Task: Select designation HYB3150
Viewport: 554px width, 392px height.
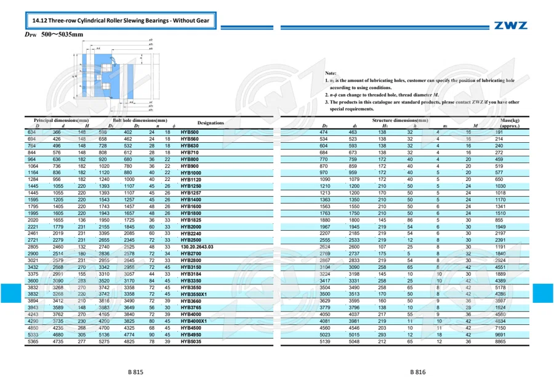Action: (191, 267)
